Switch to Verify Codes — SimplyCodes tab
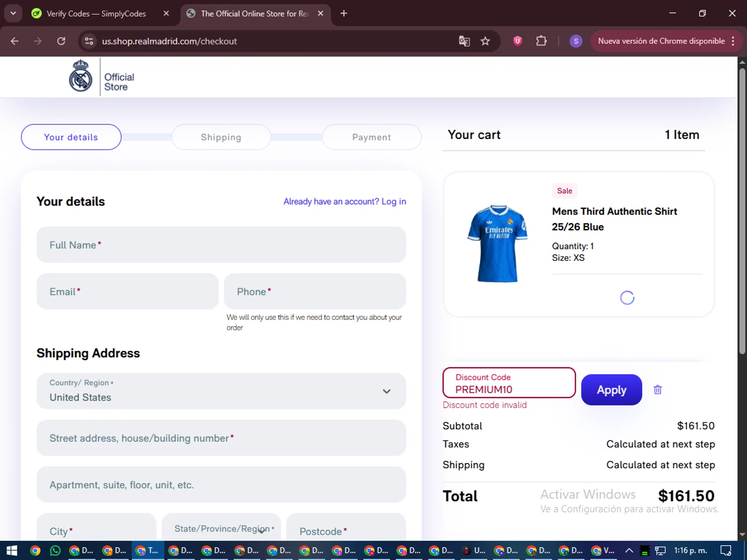This screenshot has width=747, height=560. pyautogui.click(x=96, y=13)
